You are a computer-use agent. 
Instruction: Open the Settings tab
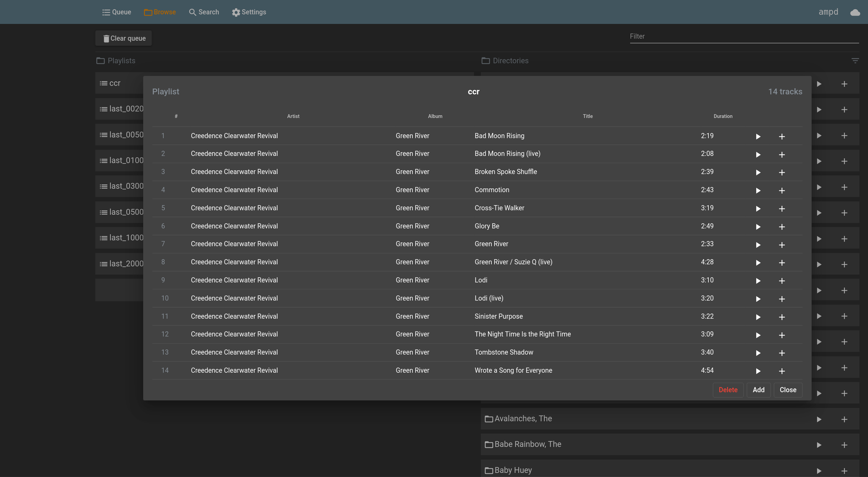(x=249, y=12)
